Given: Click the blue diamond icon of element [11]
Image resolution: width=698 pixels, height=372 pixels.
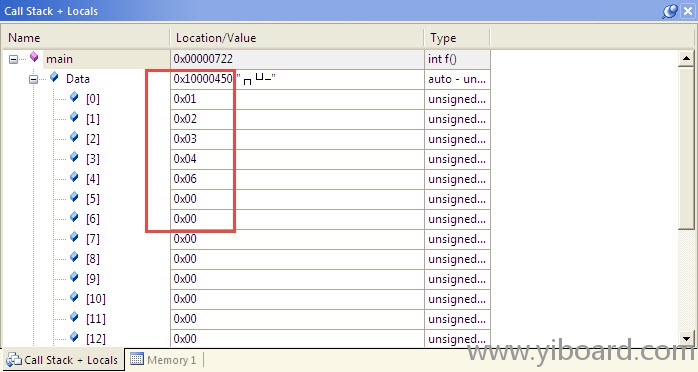Looking at the screenshot, I should pyautogui.click(x=74, y=318).
